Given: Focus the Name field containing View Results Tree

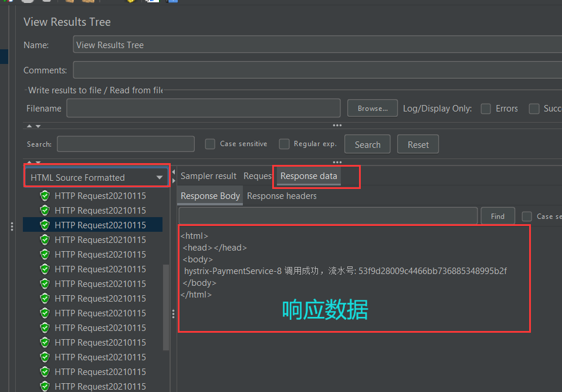Looking at the screenshot, I should (x=317, y=45).
